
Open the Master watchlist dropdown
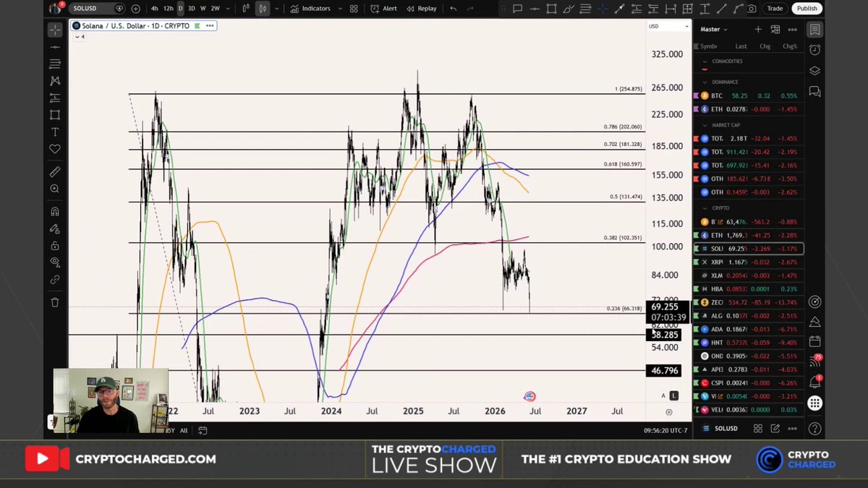pyautogui.click(x=714, y=30)
